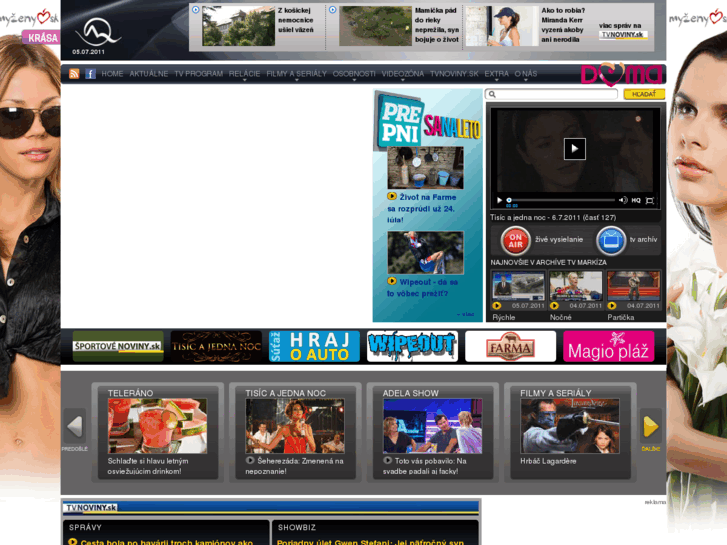Image resolution: width=727 pixels, height=545 pixels.
Task: Open the Miranda Kerr headline
Action: coord(563,25)
